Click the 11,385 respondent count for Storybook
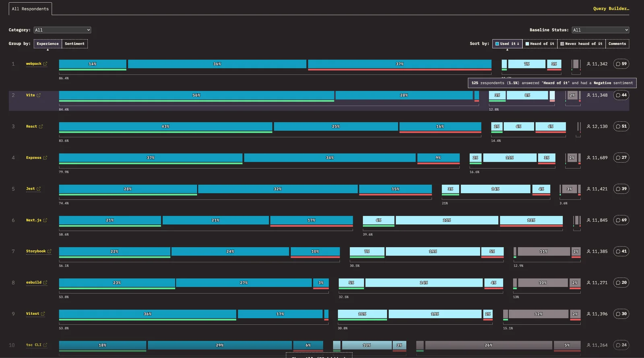This screenshot has height=358, width=644. click(597, 251)
